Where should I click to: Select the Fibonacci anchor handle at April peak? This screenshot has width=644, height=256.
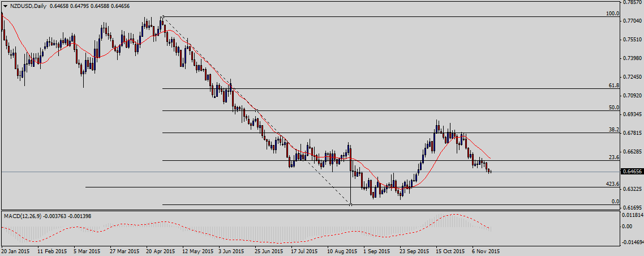[163, 16]
